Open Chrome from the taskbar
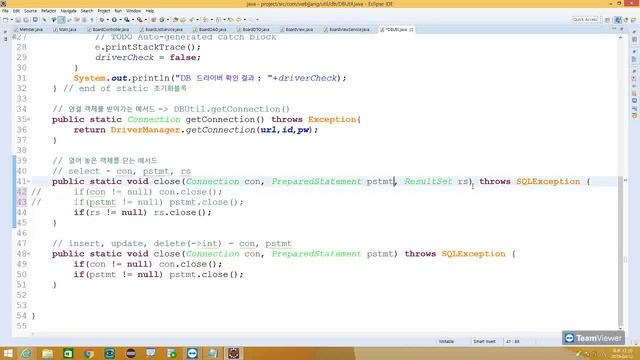Screen dimensions: 640x360 [x=89, y=353]
